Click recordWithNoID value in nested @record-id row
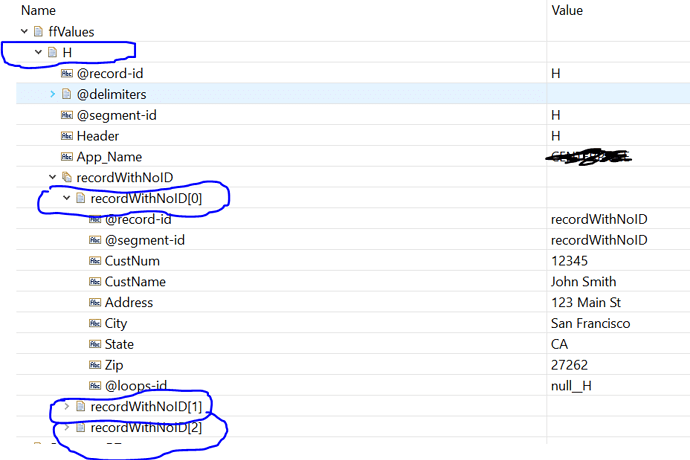Image resolution: width=690 pixels, height=460 pixels. [599, 219]
